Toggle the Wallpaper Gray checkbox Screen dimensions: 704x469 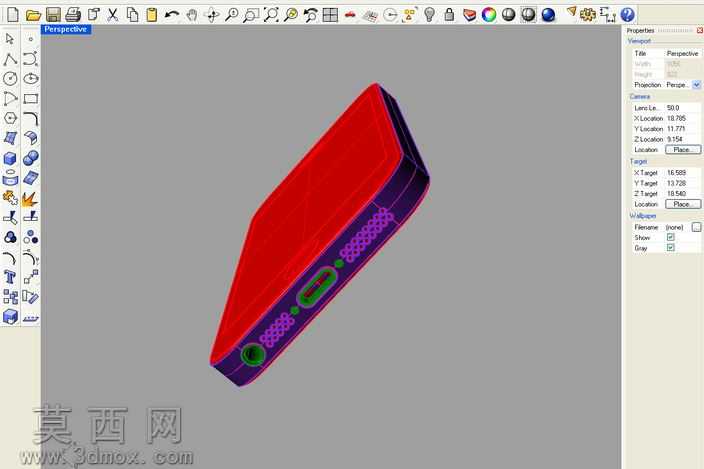(x=671, y=248)
